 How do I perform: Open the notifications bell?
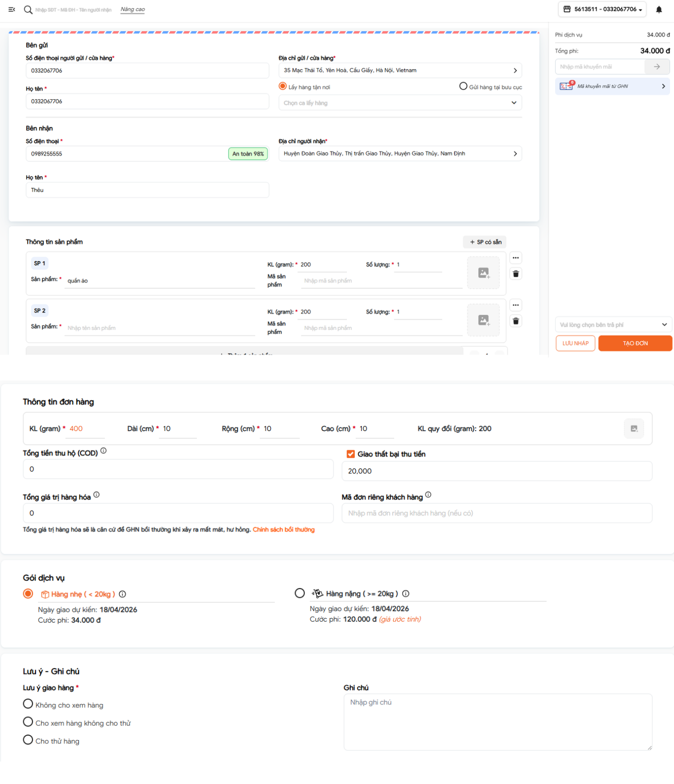pyautogui.click(x=659, y=9)
